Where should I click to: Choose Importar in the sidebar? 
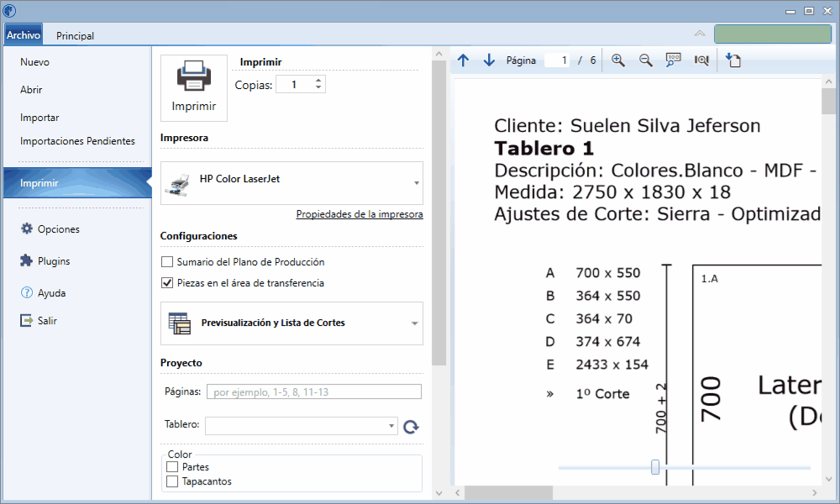[39, 118]
